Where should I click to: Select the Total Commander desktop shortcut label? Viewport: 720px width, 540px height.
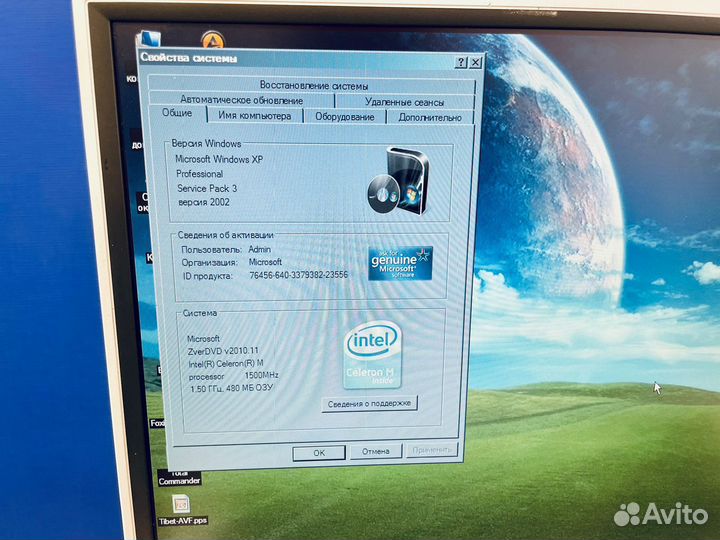180,478
